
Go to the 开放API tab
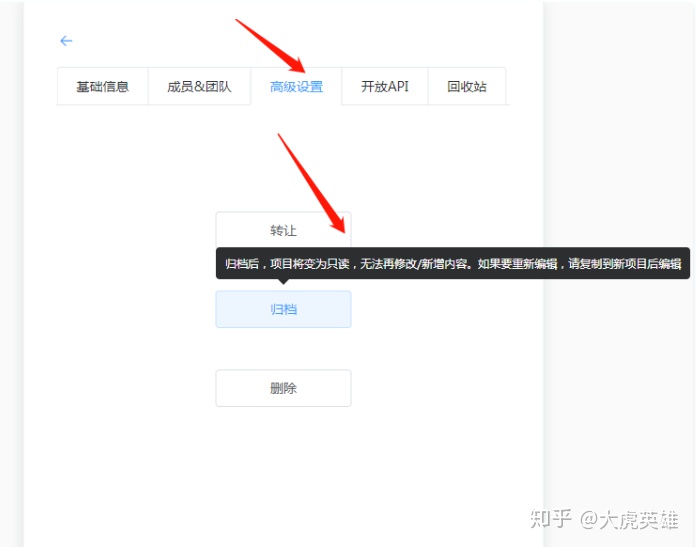(384, 87)
